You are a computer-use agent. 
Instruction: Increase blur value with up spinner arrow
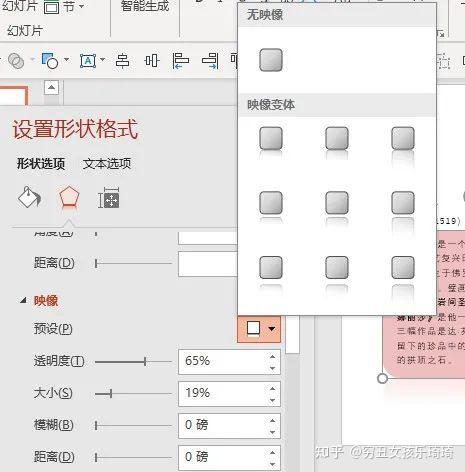click(x=273, y=420)
